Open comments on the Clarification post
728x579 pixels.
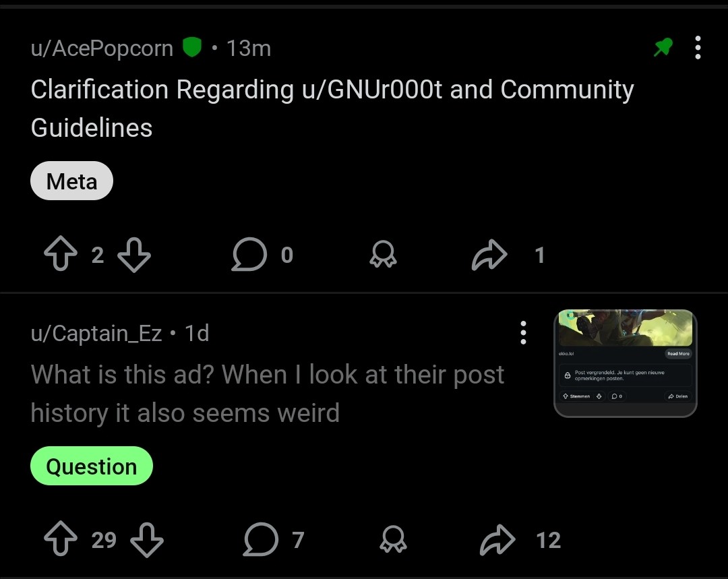click(249, 255)
